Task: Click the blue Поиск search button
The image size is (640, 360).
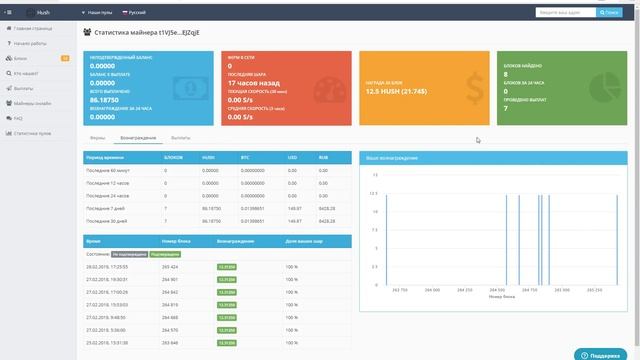Action: pos(609,13)
